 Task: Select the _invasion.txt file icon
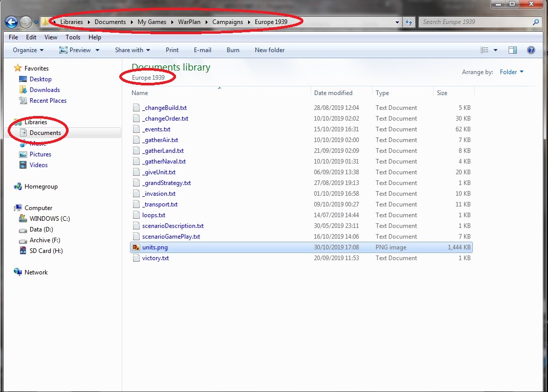click(136, 194)
